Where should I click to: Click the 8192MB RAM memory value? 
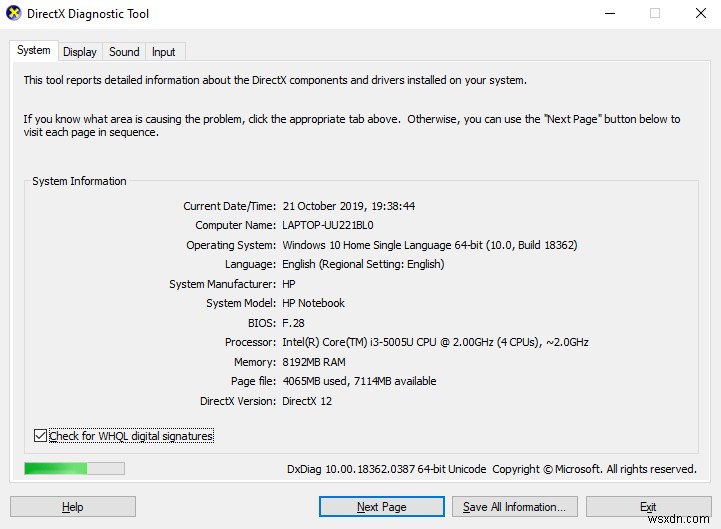coord(314,362)
